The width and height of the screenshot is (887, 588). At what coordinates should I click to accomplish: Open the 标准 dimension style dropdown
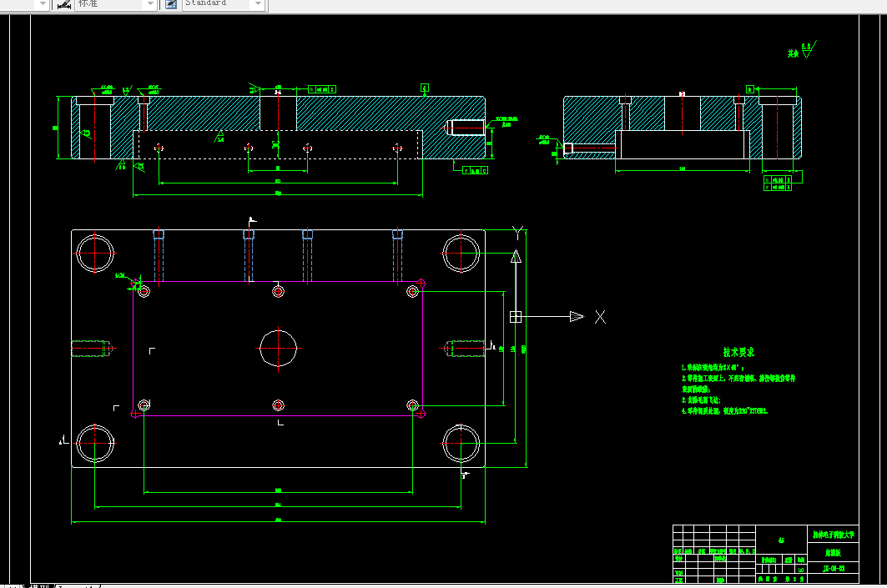click(x=150, y=3)
